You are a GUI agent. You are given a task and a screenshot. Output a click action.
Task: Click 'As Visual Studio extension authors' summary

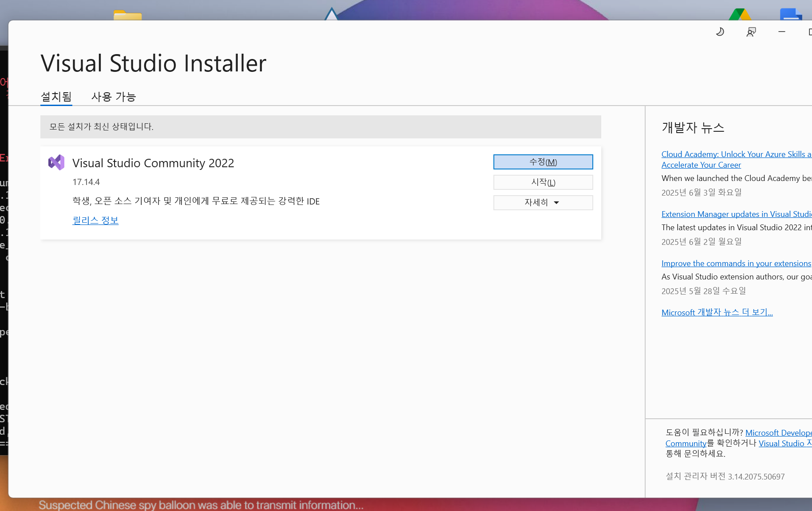tap(737, 277)
